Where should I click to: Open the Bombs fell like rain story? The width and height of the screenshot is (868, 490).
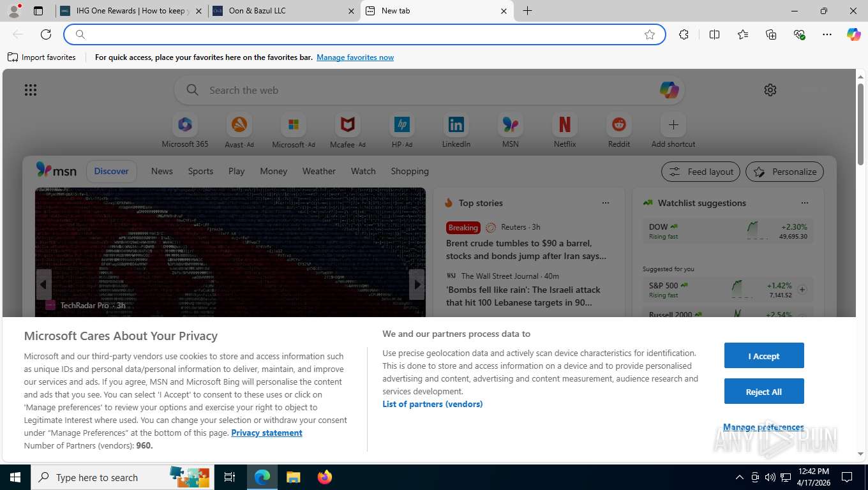tap(523, 296)
